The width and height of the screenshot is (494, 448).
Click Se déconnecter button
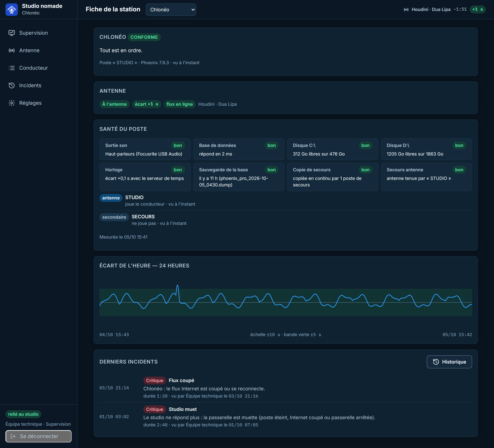click(39, 436)
